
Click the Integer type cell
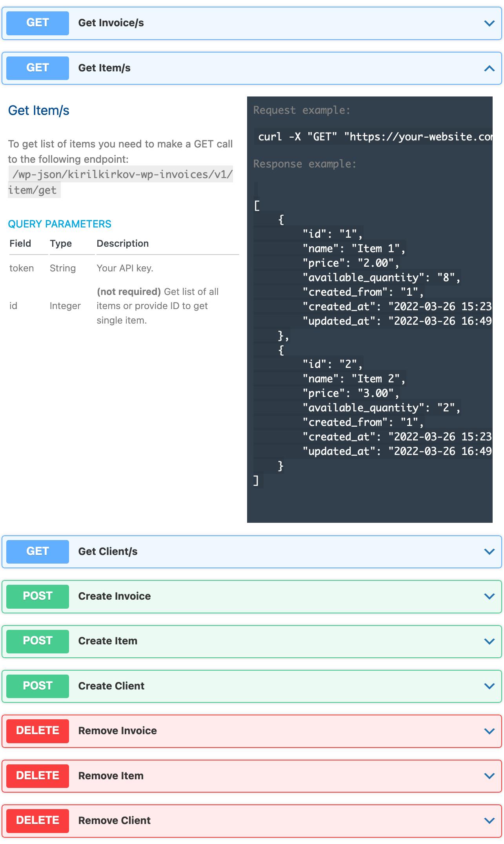[x=65, y=306]
